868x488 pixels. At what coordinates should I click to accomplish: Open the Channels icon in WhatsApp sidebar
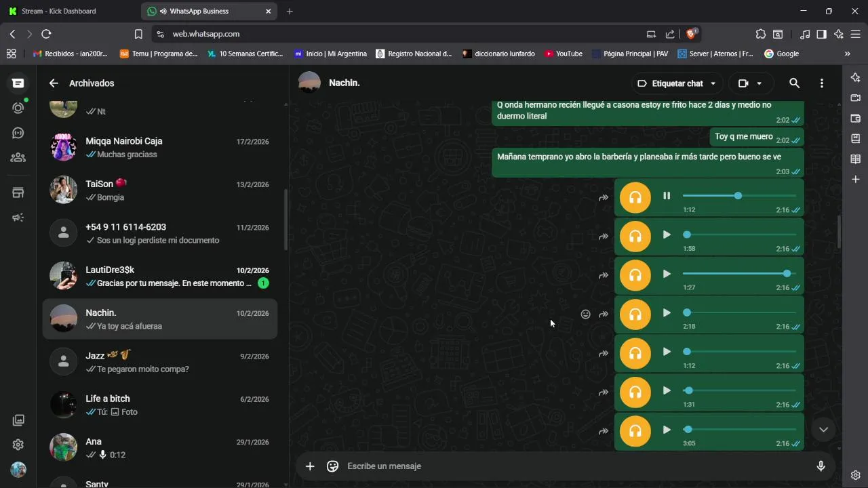[18, 133]
